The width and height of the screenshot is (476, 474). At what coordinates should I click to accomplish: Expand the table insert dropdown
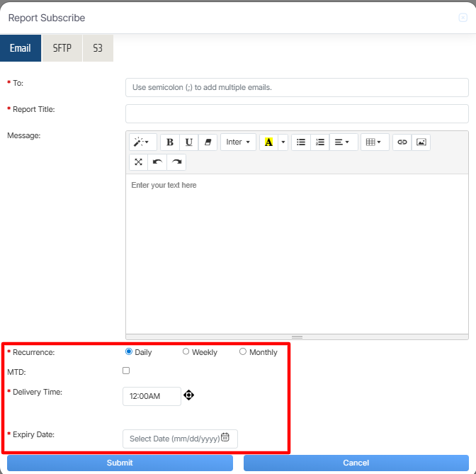point(373,142)
